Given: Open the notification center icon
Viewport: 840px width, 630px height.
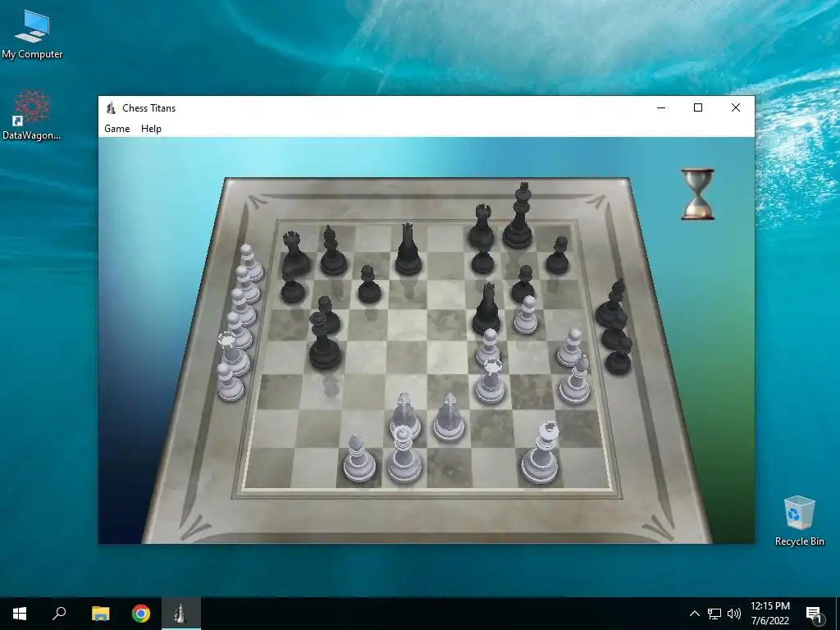Looking at the screenshot, I should coord(813,614).
